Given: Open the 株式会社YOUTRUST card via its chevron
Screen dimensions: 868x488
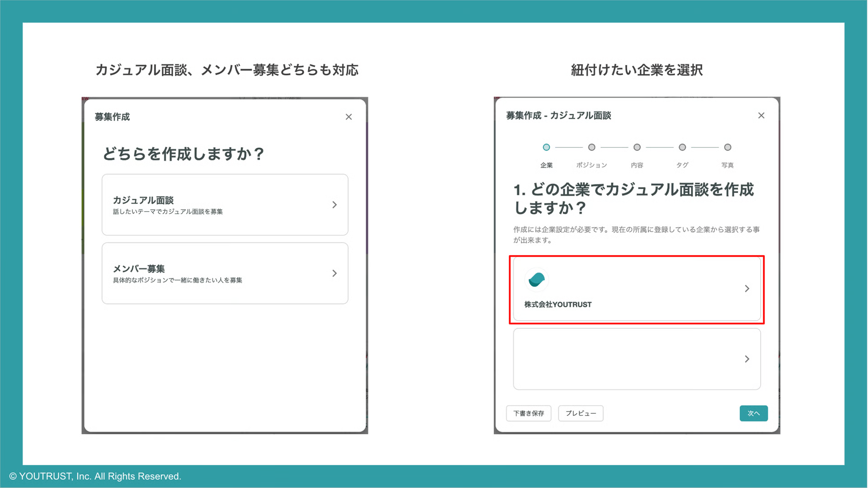Looking at the screenshot, I should click(747, 289).
